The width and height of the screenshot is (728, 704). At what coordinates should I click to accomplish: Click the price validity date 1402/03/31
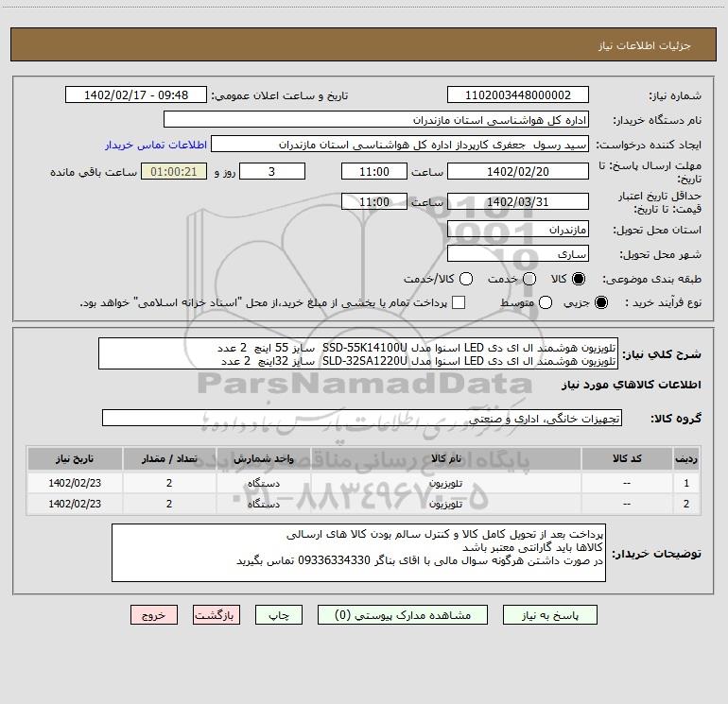click(518, 201)
